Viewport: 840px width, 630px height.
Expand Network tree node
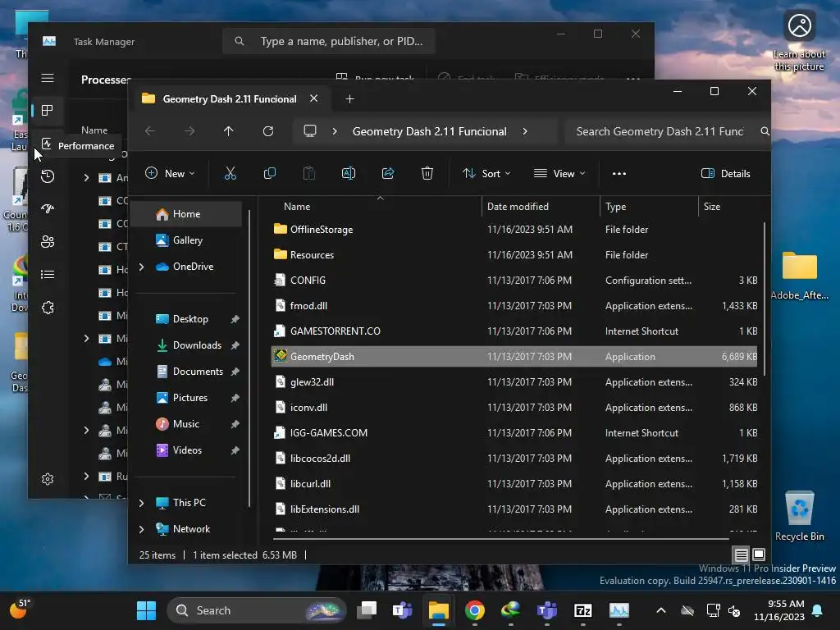tap(141, 529)
